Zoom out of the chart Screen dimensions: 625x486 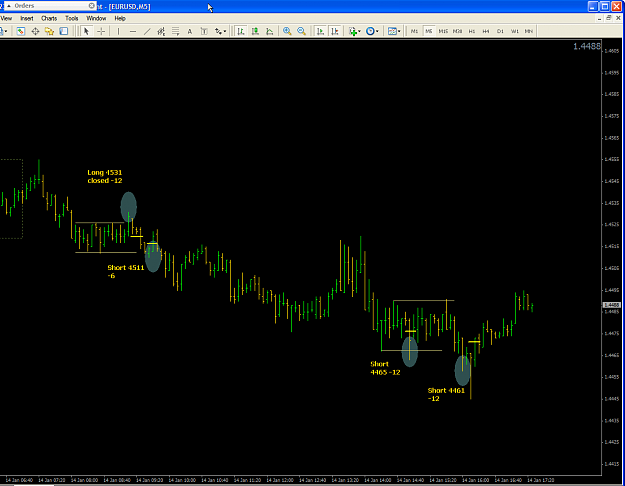(302, 31)
